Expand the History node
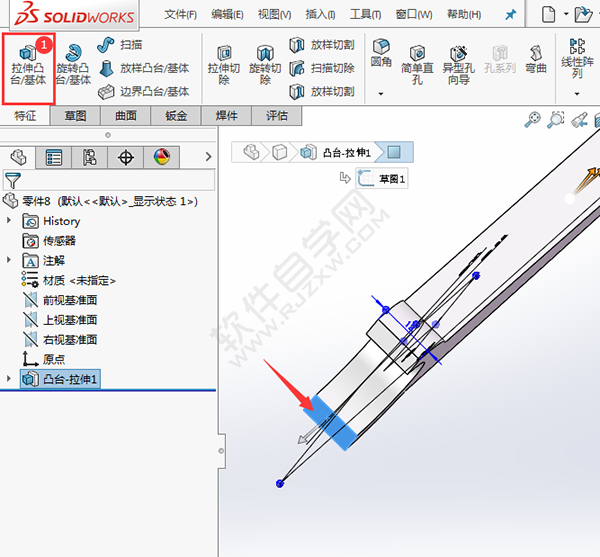 tap(9, 221)
